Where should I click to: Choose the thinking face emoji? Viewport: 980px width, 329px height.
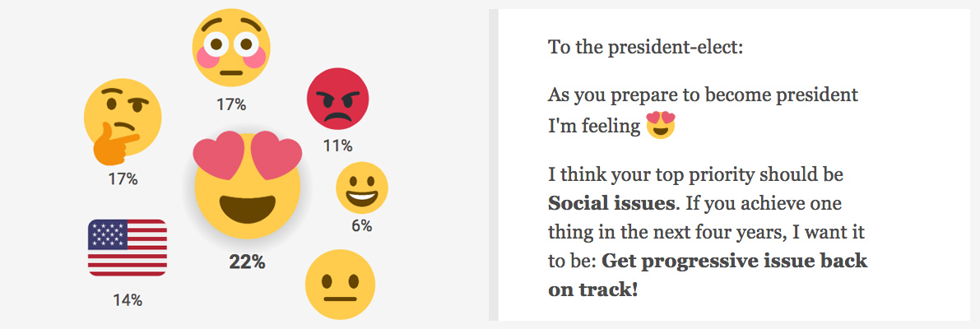[122, 122]
